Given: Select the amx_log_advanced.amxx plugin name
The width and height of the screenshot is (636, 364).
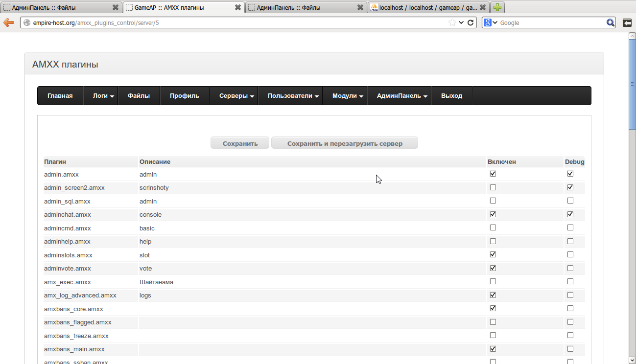Looking at the screenshot, I should coord(80,295).
